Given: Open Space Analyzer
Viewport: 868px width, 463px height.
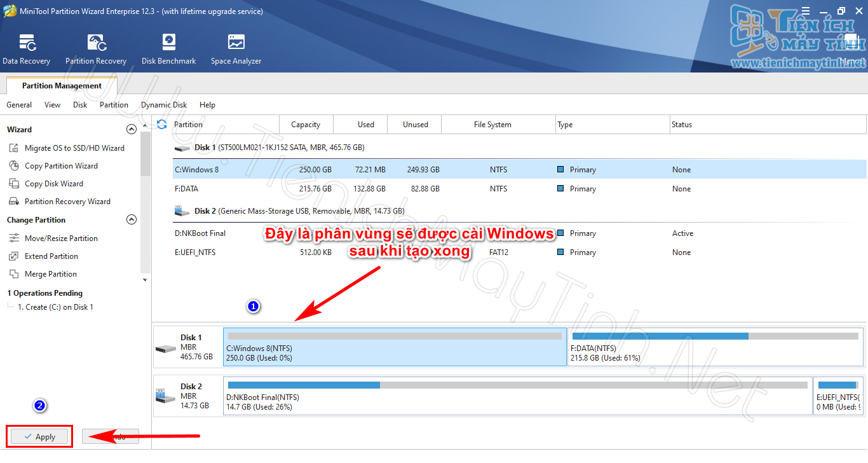Looking at the screenshot, I should tap(236, 50).
